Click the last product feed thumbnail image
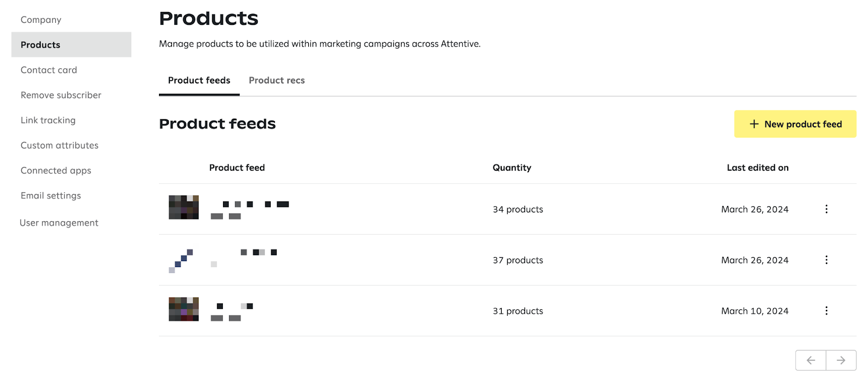The width and height of the screenshot is (868, 382). tap(183, 309)
